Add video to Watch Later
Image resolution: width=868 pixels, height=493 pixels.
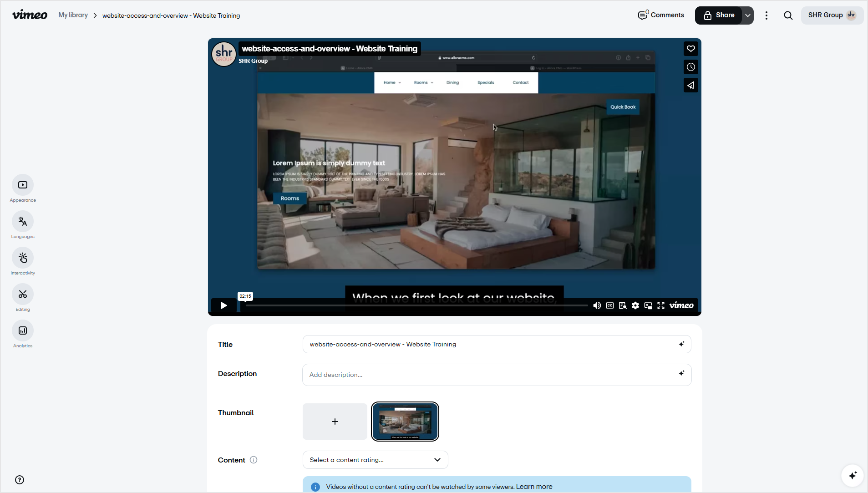click(691, 67)
